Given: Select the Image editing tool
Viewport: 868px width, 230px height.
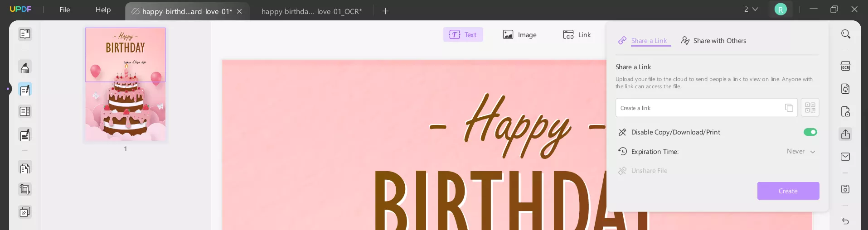Looking at the screenshot, I should point(520,34).
